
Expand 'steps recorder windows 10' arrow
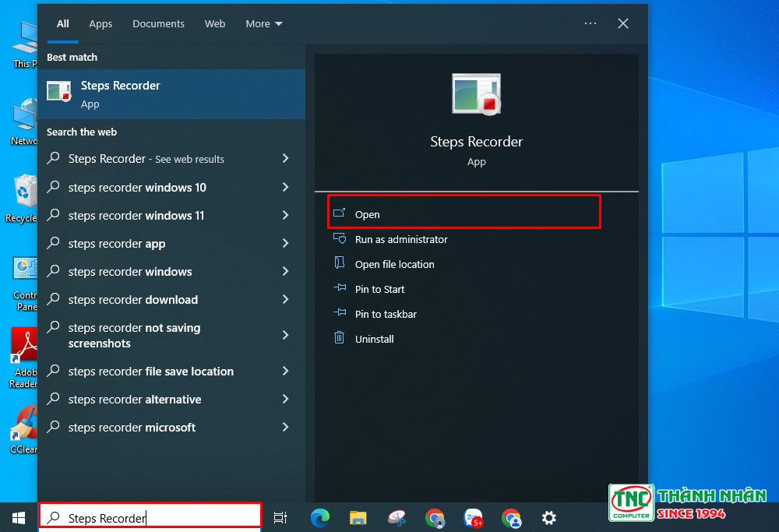(286, 187)
